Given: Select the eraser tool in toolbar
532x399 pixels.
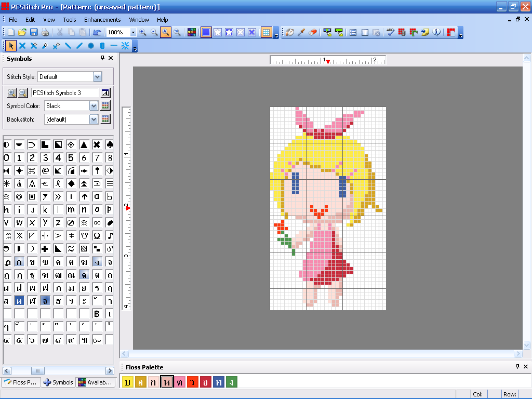Looking at the screenshot, I should 313,32.
